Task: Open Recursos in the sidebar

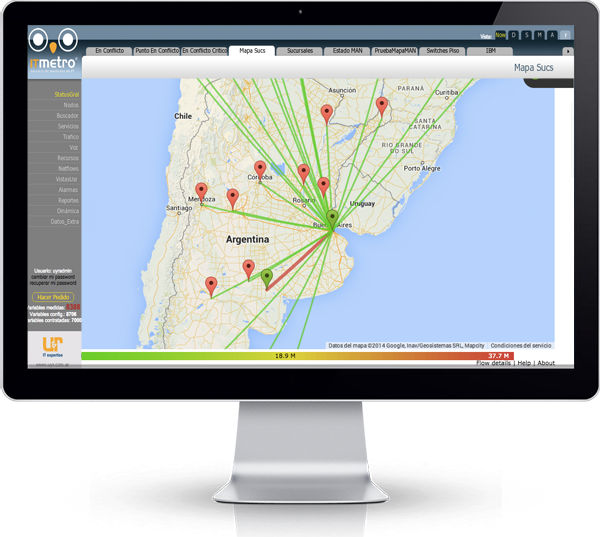Action: 68,158
